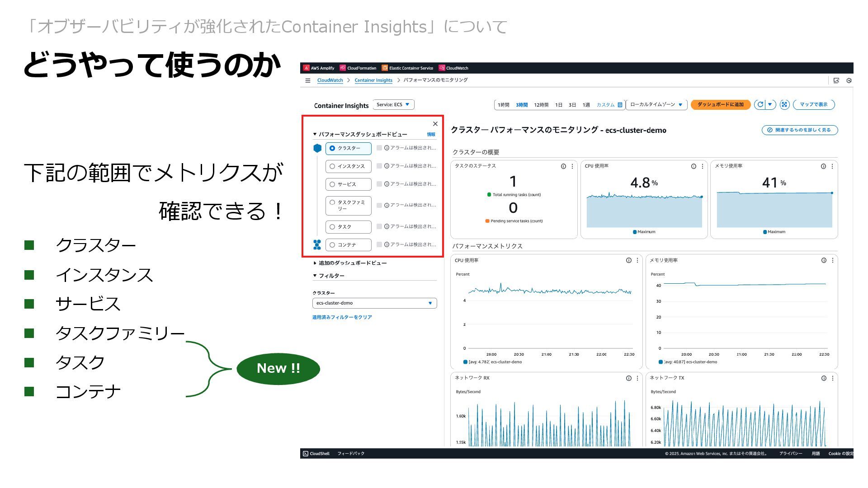This screenshot has height=488, width=868.
Task: Click the フィードバック link in footer
Action: pyautogui.click(x=351, y=454)
